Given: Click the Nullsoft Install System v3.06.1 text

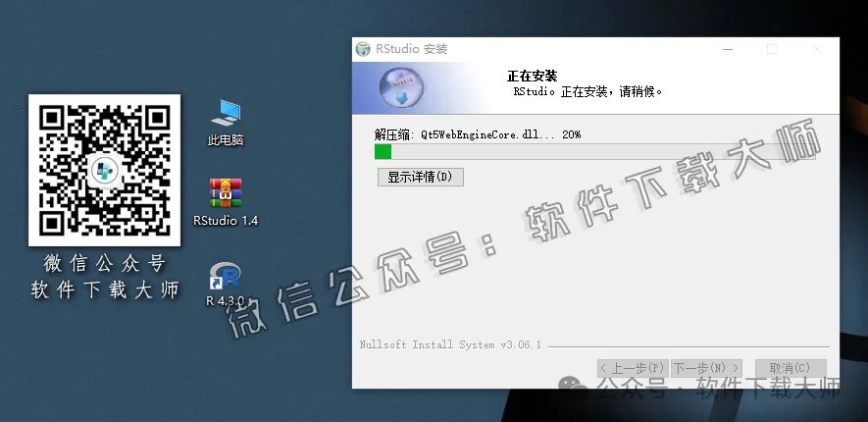Looking at the screenshot, I should click(x=450, y=344).
